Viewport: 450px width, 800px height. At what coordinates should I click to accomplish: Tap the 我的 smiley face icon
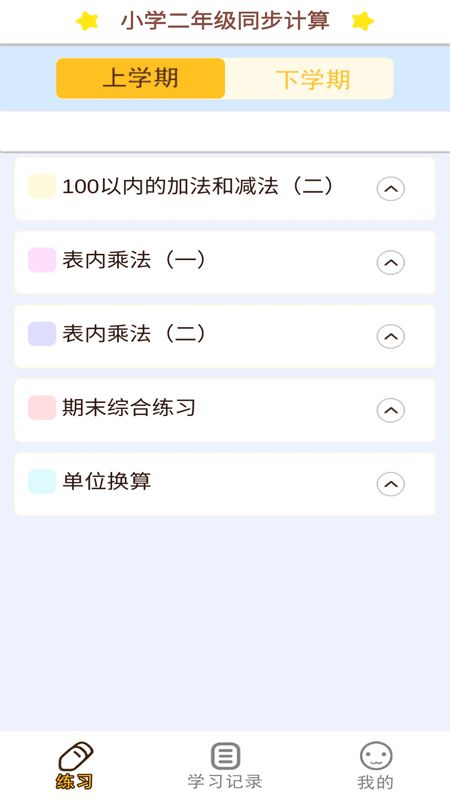tap(376, 756)
